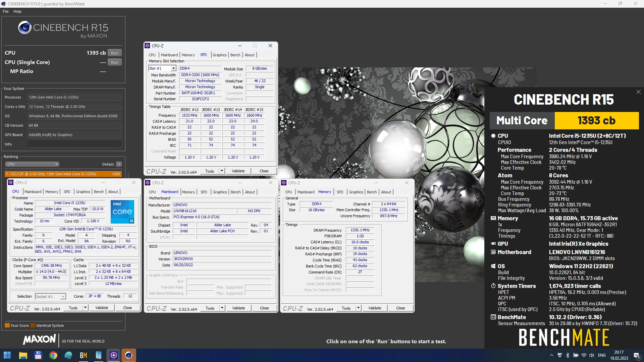Viewport: 644px width, 362px height.
Task: Click Identical System legend swatch
Action: coord(33,325)
